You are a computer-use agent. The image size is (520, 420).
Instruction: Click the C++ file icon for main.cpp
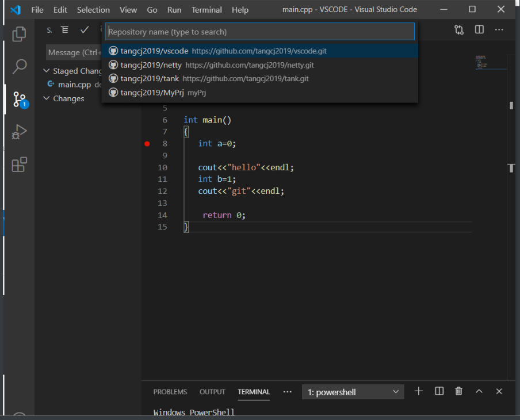(51, 84)
